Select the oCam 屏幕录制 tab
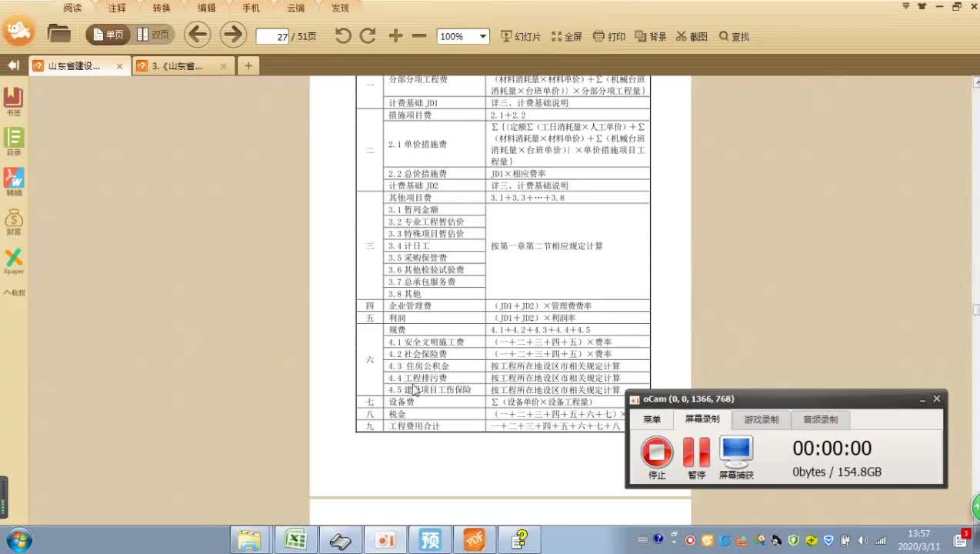 [x=702, y=419]
